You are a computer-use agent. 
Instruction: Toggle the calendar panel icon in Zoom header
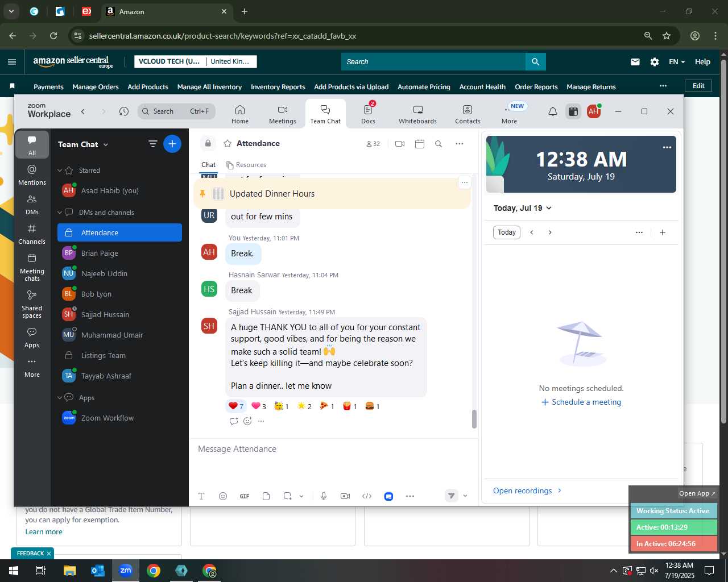[573, 111]
